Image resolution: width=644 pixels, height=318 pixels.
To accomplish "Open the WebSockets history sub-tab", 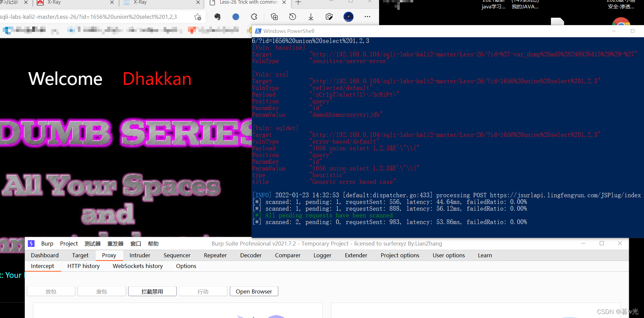I will click(138, 266).
